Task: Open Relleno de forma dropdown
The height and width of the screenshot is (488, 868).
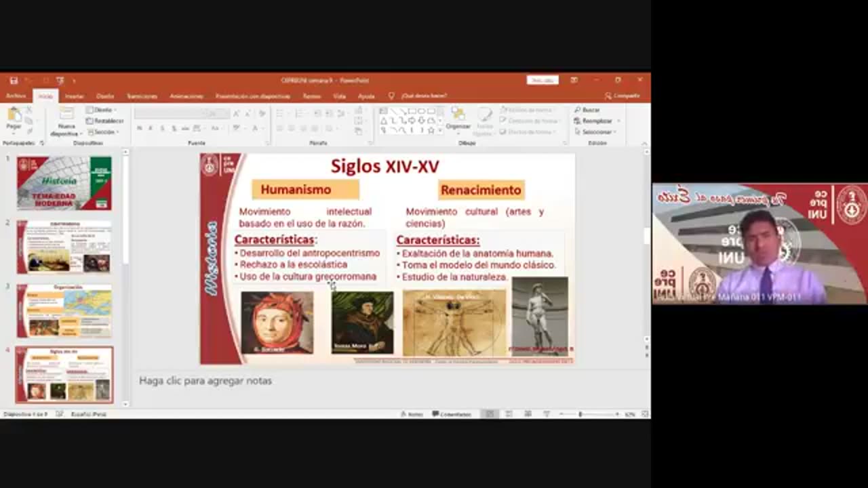Action: tap(528, 110)
